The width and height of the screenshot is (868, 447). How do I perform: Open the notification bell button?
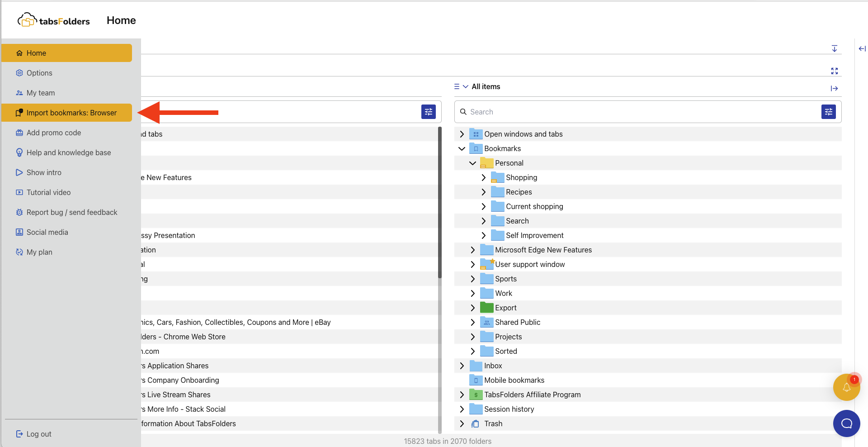tap(847, 387)
